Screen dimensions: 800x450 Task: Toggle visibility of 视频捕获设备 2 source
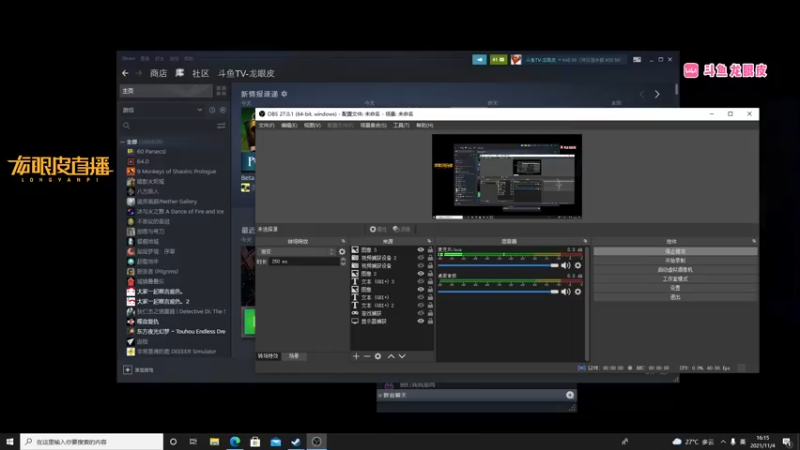[x=420, y=258]
